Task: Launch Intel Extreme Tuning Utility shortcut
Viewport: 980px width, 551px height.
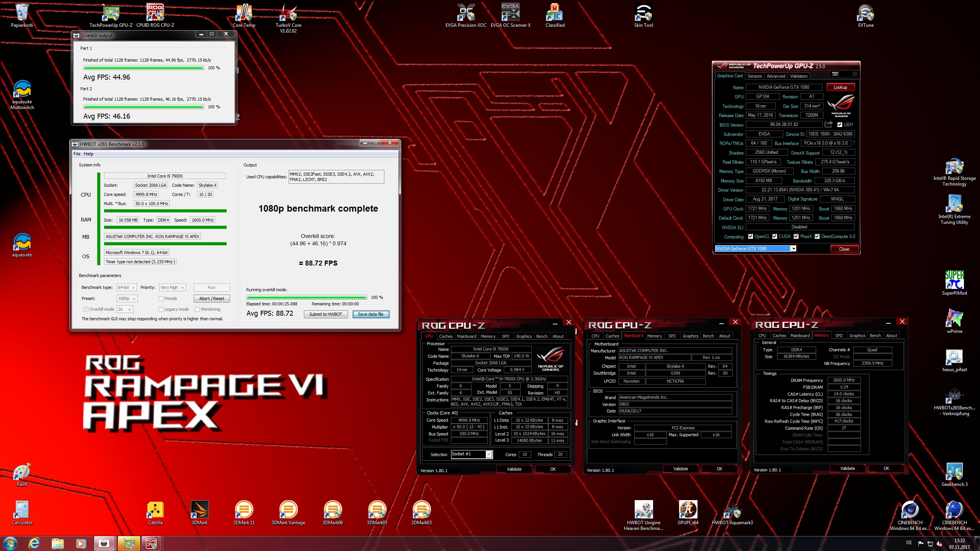Action: tap(954, 210)
